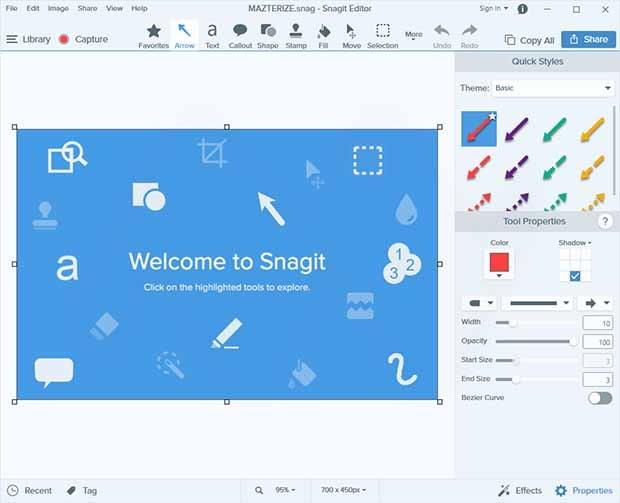620x503 pixels.
Task: Click the dashed selection square on canvas
Action: click(x=368, y=161)
